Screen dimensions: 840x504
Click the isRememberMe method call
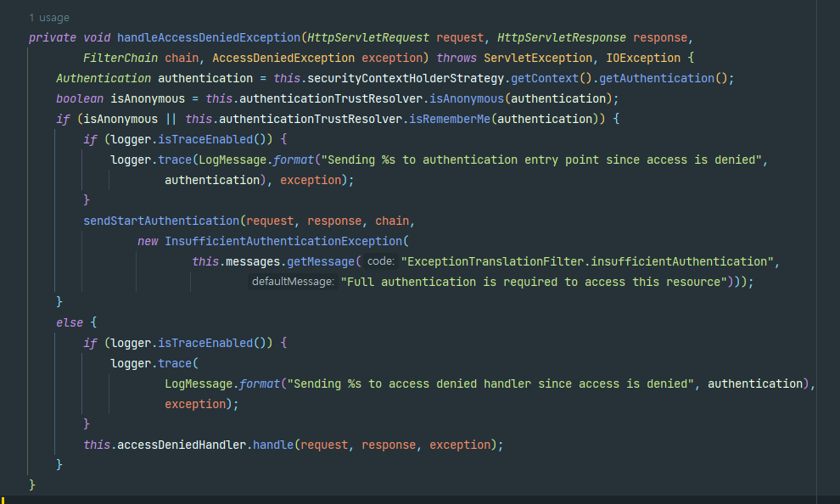450,120
